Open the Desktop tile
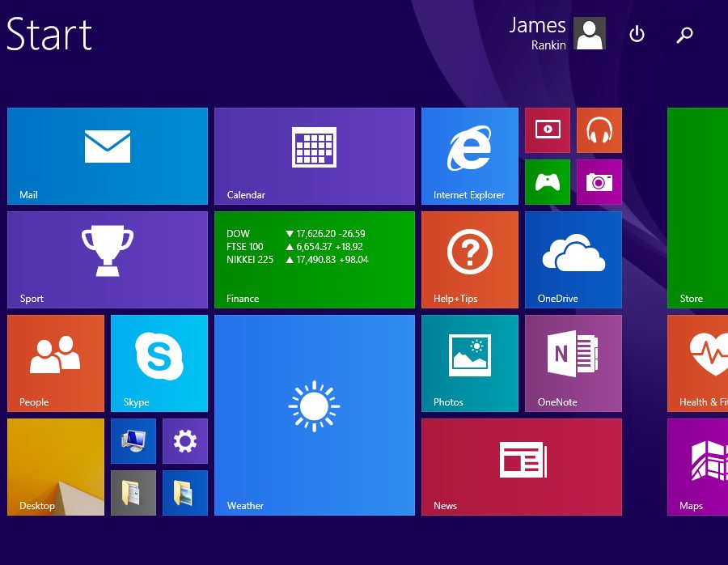The width and height of the screenshot is (728, 565). pos(56,467)
